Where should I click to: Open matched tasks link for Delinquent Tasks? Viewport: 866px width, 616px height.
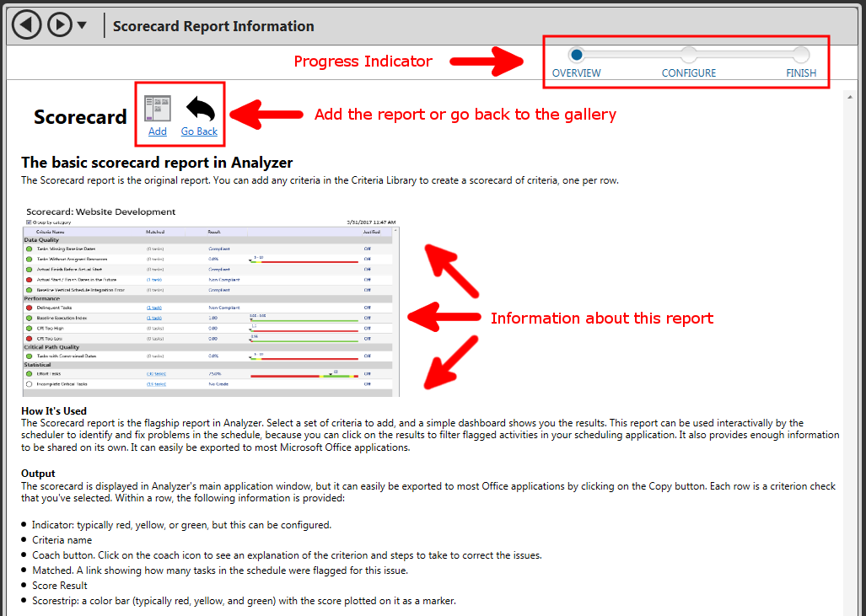tap(155, 308)
